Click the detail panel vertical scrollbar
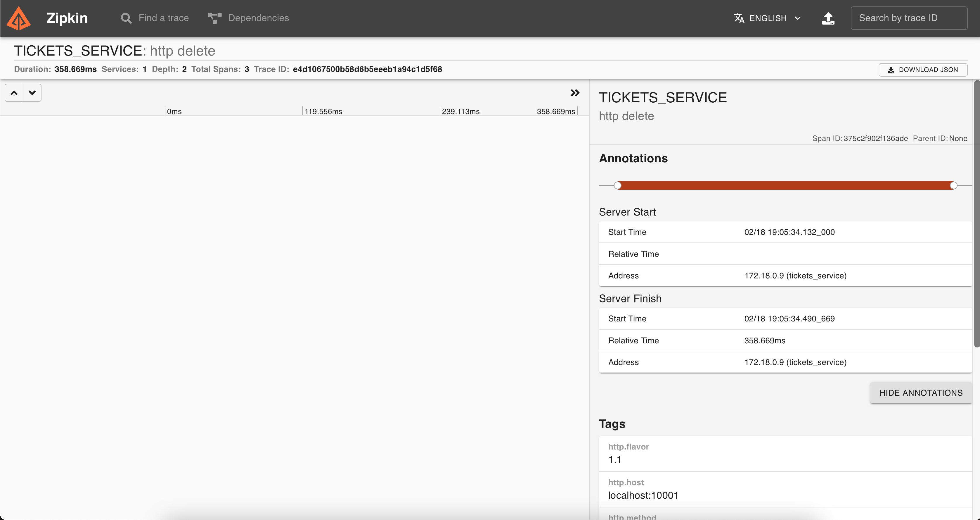The height and width of the screenshot is (520, 980). tap(976, 213)
